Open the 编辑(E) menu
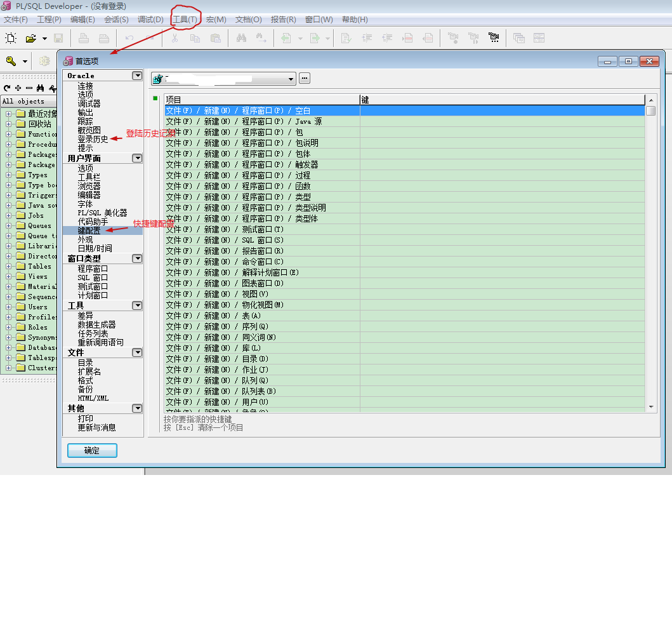The image size is (672, 635). [x=82, y=20]
